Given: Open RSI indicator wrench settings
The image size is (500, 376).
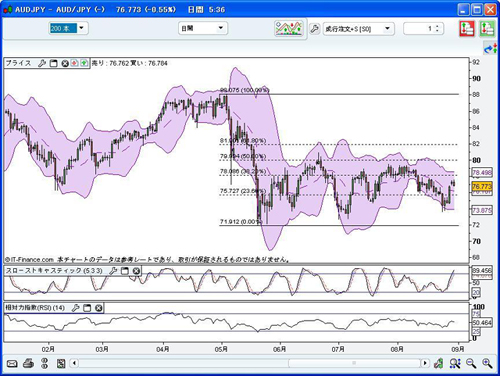Looking at the screenshot, I should click(76, 308).
